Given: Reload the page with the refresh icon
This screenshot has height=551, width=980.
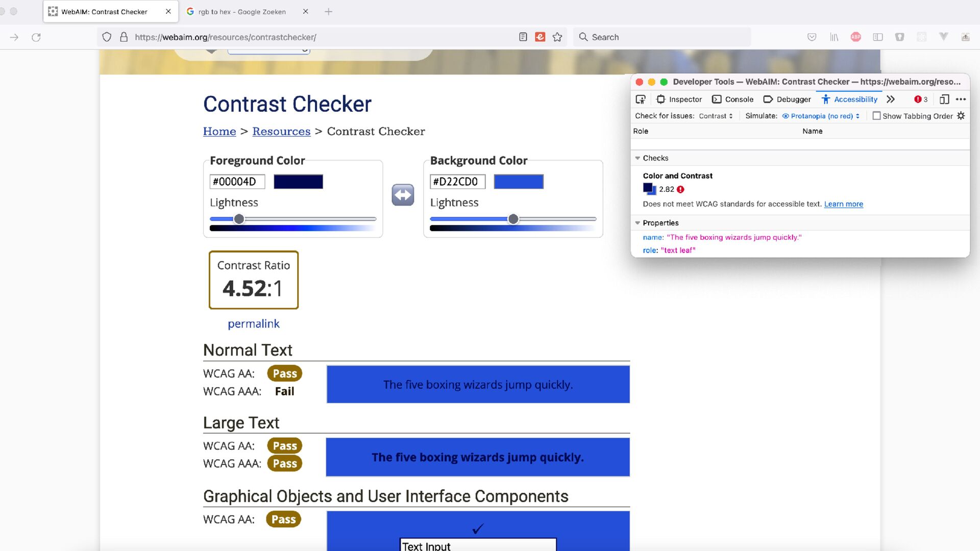Looking at the screenshot, I should (36, 37).
